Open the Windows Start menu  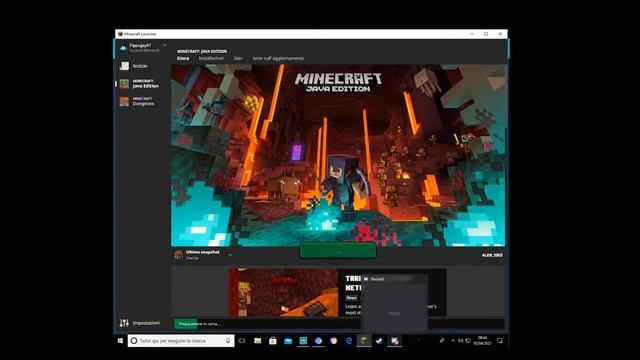click(x=120, y=340)
